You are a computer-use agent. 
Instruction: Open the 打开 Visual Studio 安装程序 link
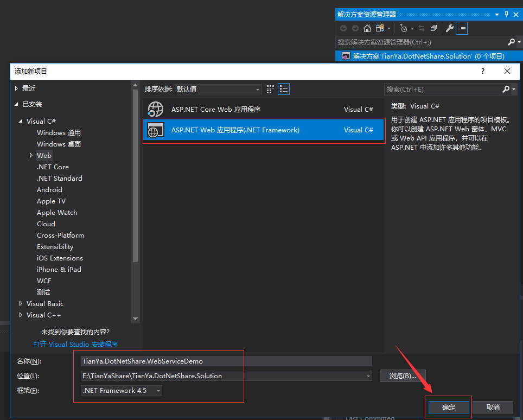(75, 344)
